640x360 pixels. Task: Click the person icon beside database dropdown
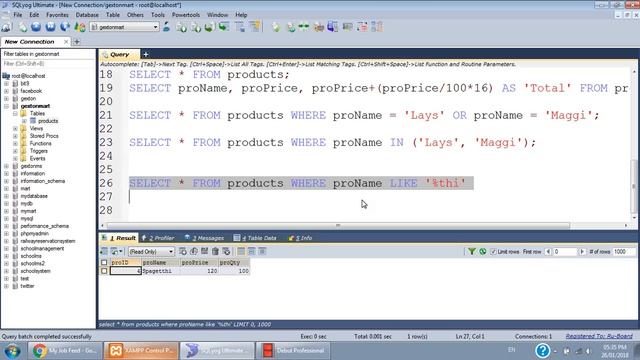pyautogui.click(x=166, y=27)
